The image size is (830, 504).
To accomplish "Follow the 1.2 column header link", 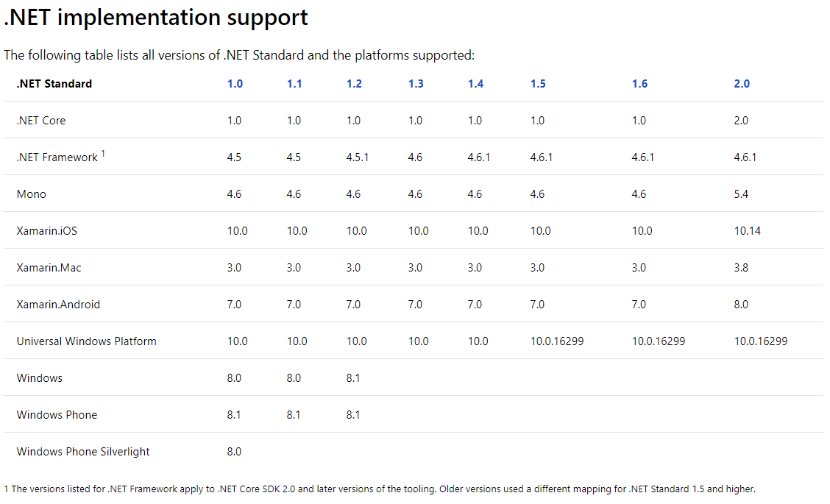I will point(354,84).
